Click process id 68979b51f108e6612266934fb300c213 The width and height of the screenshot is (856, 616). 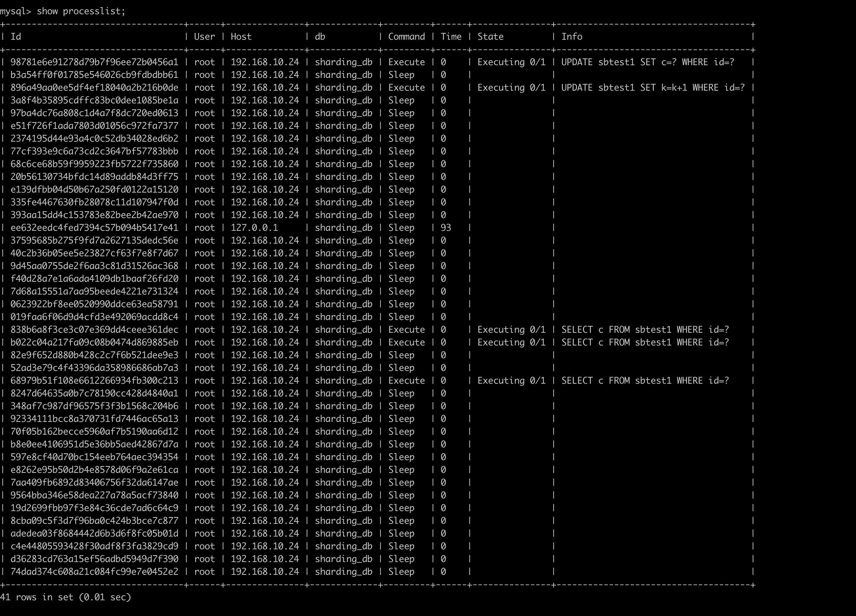[94, 381]
